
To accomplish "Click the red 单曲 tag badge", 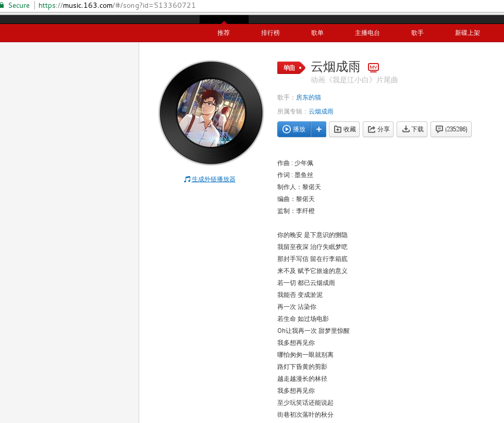I will (291, 68).
